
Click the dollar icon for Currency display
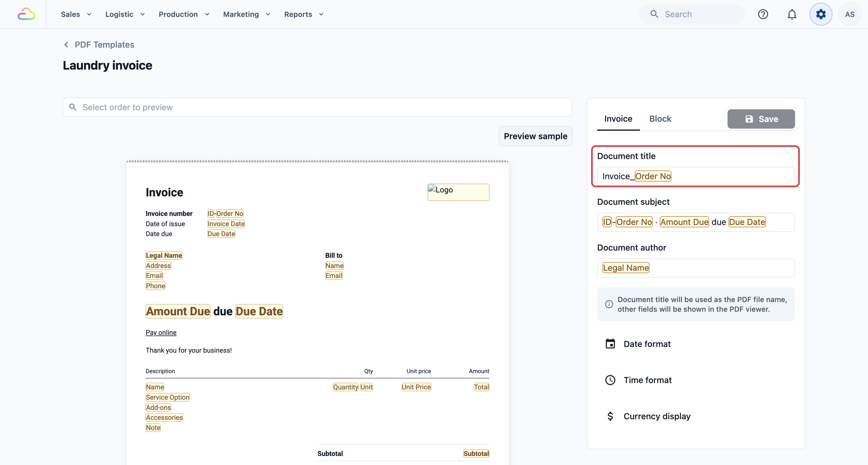(610, 416)
